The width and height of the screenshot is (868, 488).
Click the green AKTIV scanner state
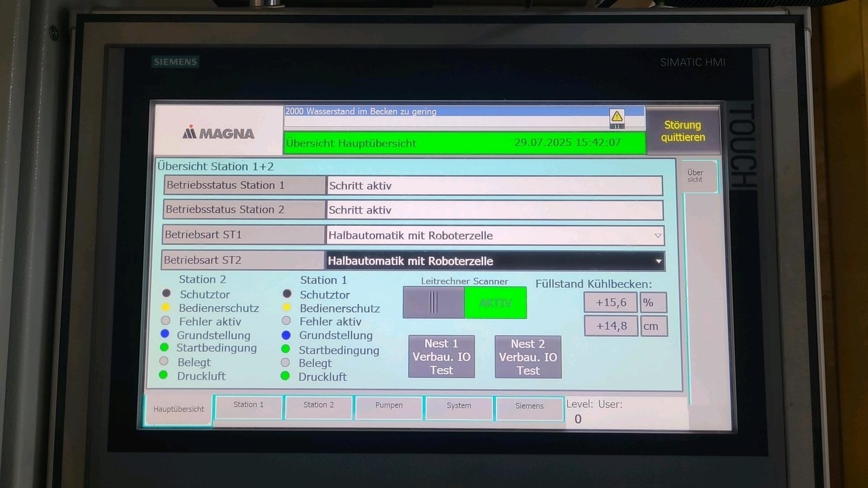click(495, 303)
